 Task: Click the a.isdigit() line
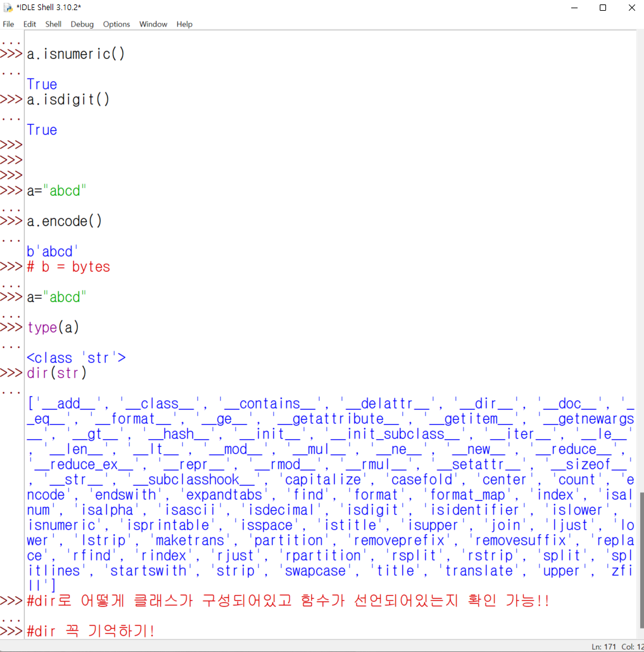(x=68, y=99)
